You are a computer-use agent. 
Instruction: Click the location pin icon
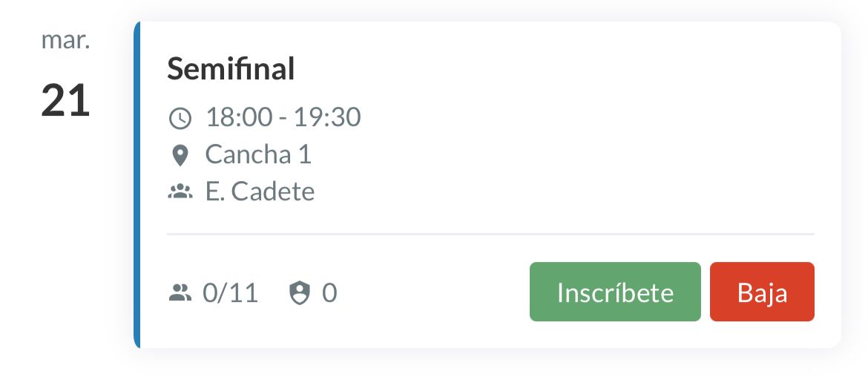coord(180,156)
